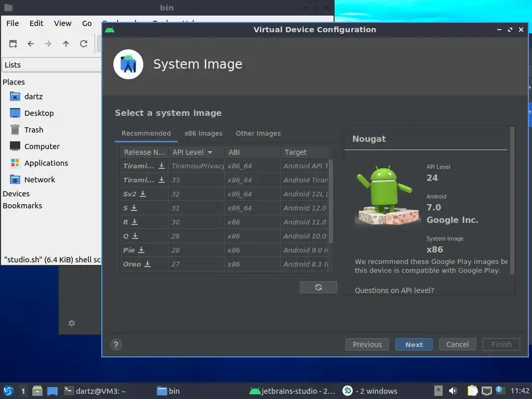Switch to the Other Images tab
The width and height of the screenshot is (532, 399).
(x=258, y=134)
